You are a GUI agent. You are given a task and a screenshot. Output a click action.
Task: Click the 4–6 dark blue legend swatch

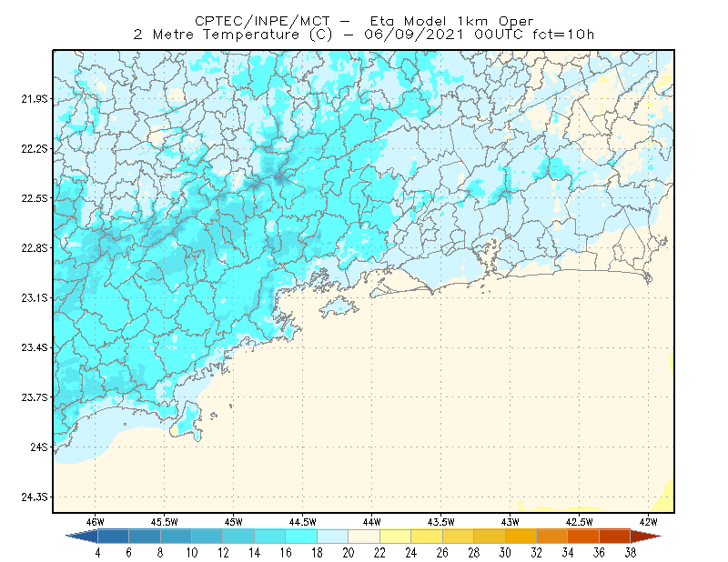pyautogui.click(x=113, y=537)
